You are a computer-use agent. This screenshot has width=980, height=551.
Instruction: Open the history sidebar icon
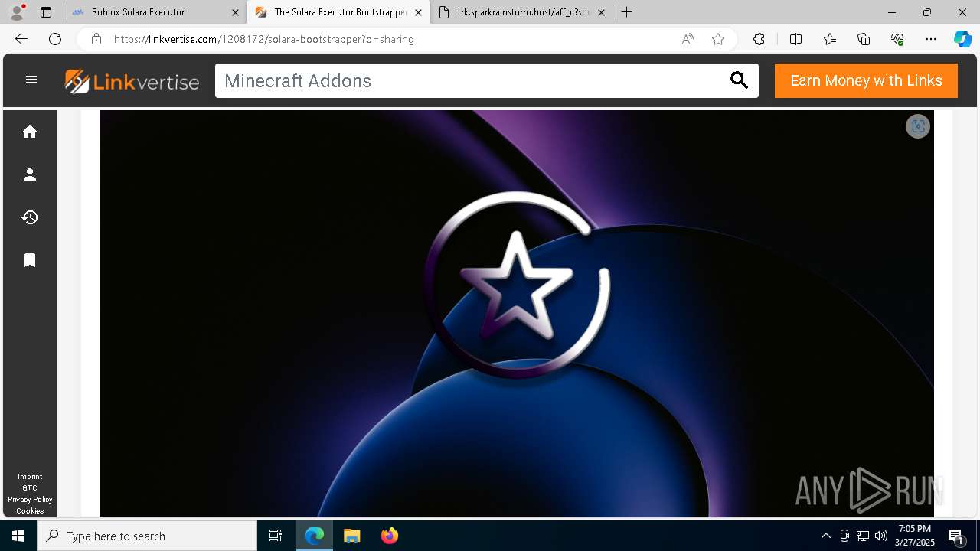click(30, 217)
